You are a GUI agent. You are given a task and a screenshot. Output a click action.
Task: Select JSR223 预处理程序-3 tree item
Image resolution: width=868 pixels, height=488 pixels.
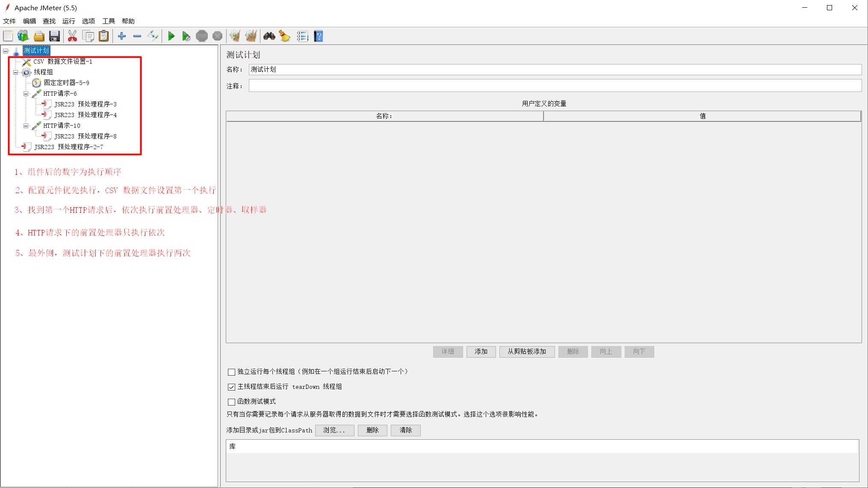(86, 104)
